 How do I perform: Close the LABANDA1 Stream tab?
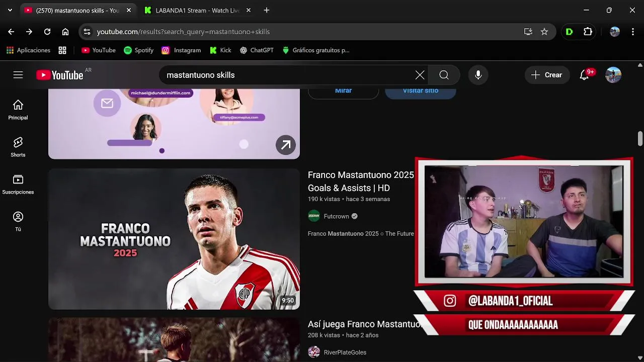[249, 10]
